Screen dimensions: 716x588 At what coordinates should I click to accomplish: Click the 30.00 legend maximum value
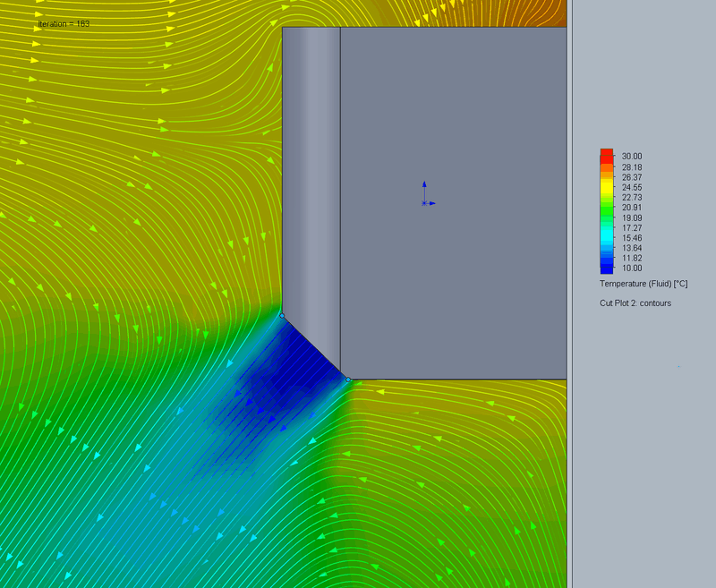pos(632,156)
